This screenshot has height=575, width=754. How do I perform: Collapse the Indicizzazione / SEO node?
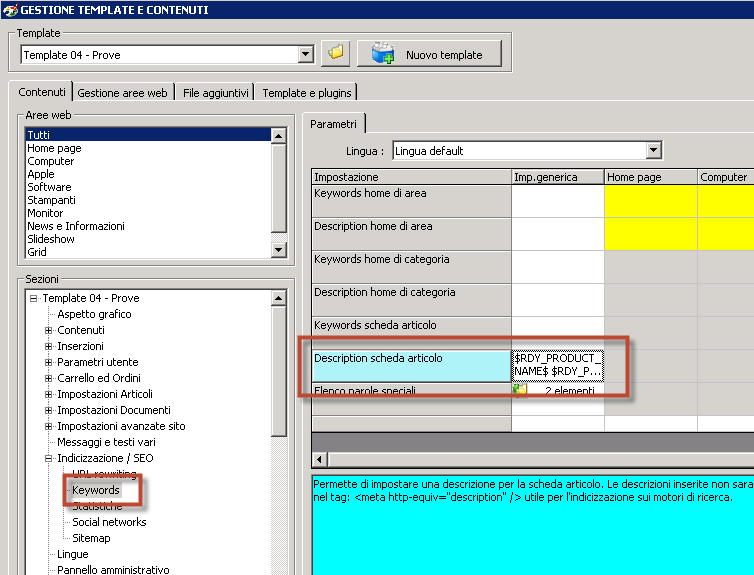(48, 458)
